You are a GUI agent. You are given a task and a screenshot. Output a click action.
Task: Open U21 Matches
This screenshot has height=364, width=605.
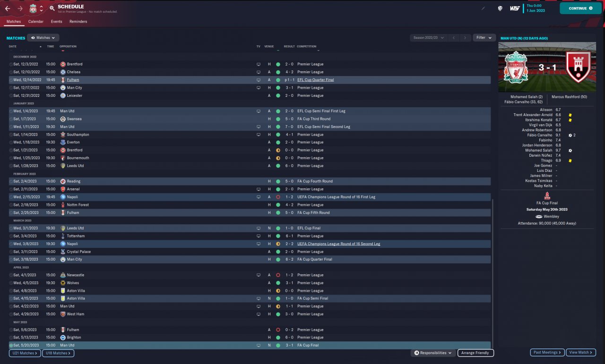(25, 353)
